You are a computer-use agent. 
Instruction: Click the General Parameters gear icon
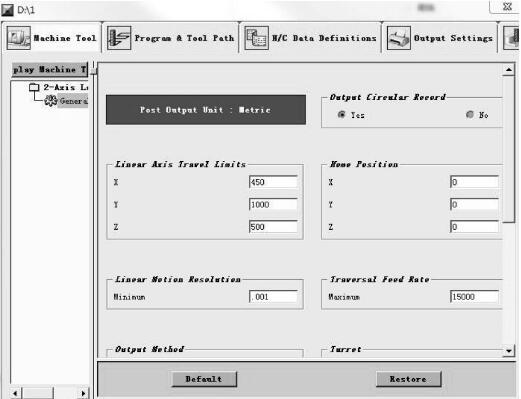(51, 101)
